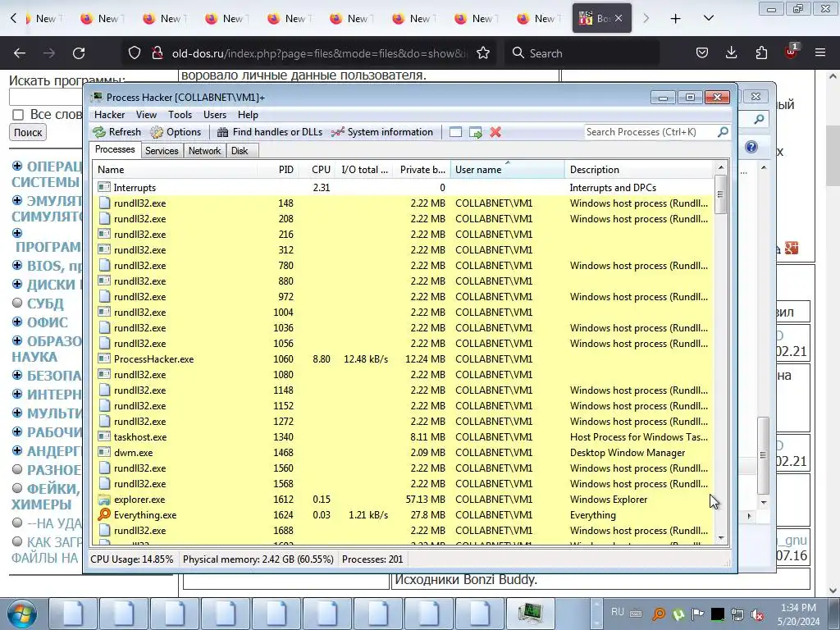
Task: Expand the МУЛЬТИМЕДИА category on webpage
Action: [x=17, y=413]
